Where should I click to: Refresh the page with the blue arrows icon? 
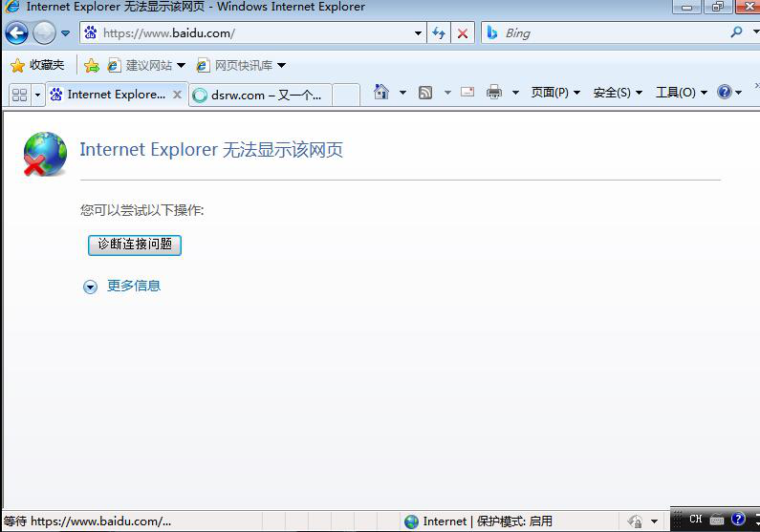439,32
